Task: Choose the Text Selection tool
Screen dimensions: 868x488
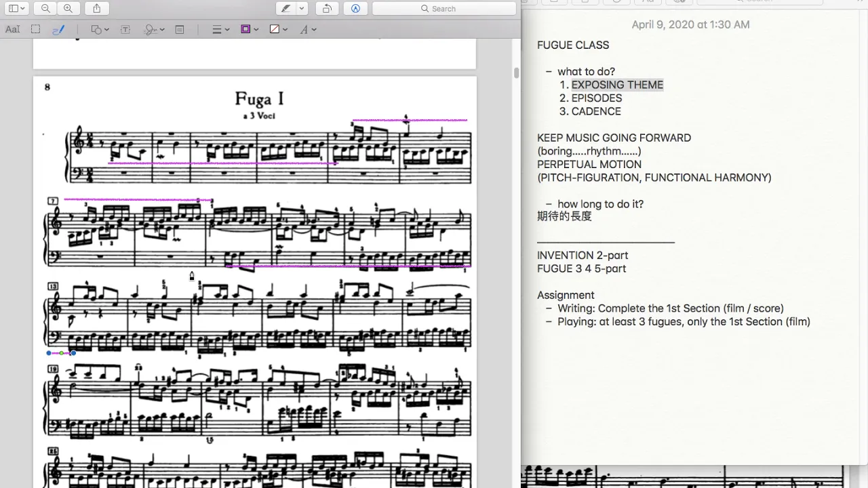Action: tap(13, 29)
